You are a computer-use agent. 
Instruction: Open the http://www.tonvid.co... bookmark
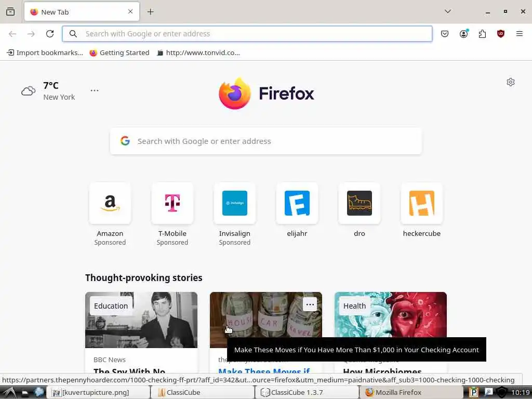click(x=198, y=52)
